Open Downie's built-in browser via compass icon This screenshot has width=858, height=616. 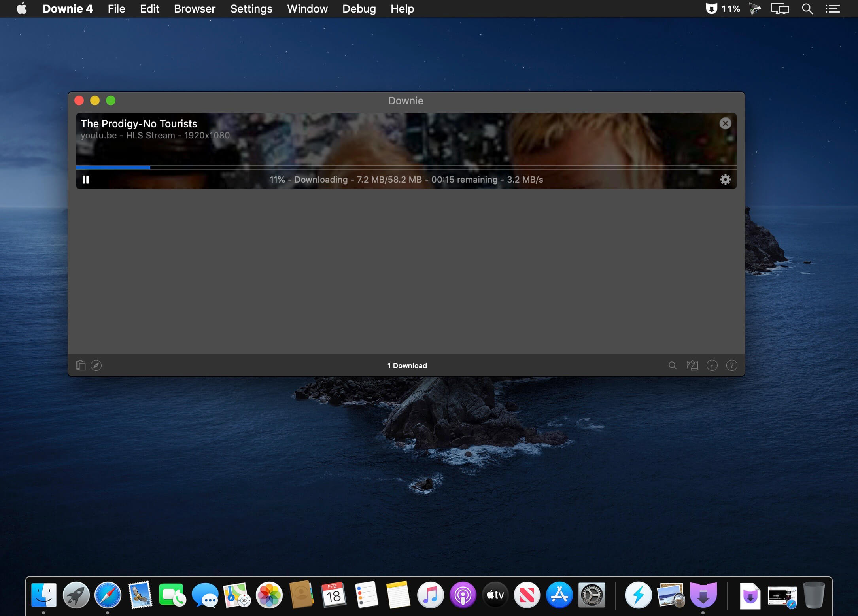click(x=96, y=365)
